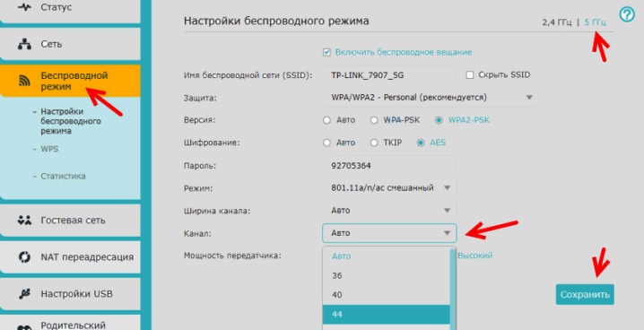644x330 pixels.
Task: Click the channel list scrollbar
Action: 453,288
